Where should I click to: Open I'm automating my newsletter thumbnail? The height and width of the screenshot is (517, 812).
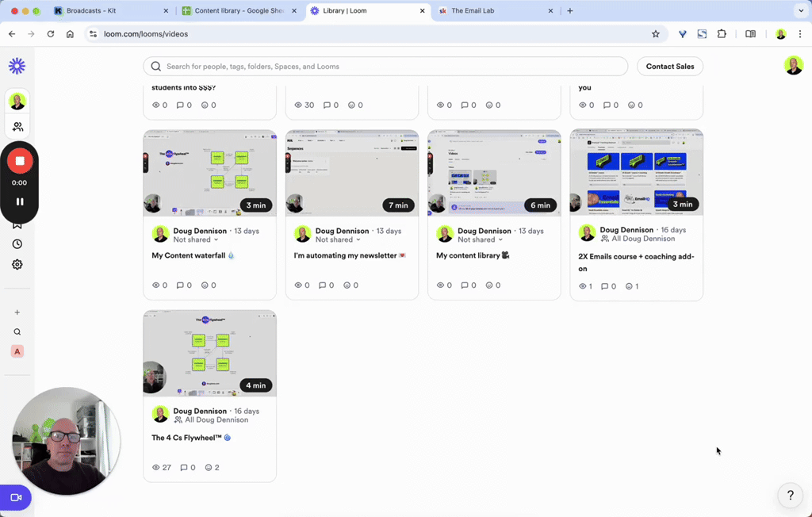(x=351, y=173)
